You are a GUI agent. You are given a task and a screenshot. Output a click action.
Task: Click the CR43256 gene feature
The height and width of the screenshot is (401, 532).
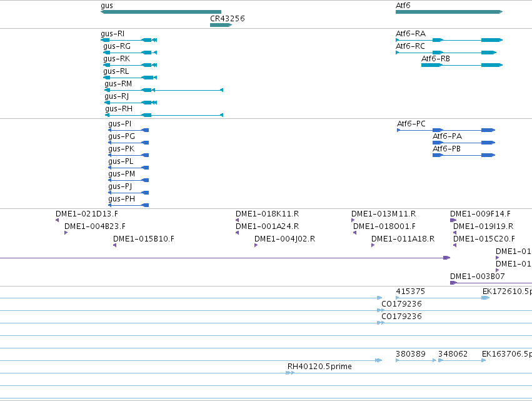point(221,25)
